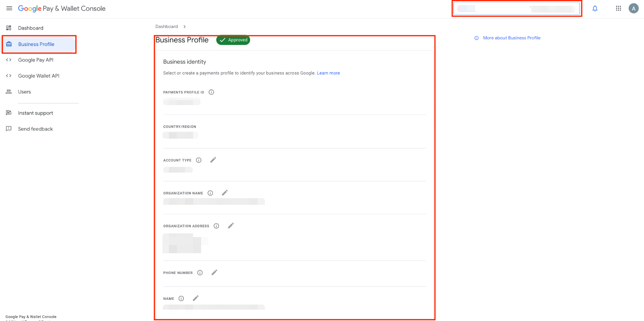
Task: Show info for Organization Address
Action: tap(217, 226)
